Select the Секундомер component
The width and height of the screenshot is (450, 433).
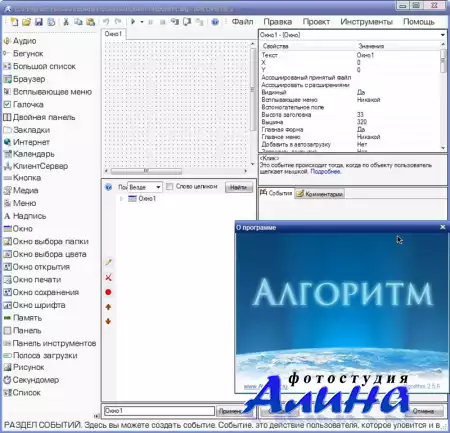point(31,380)
